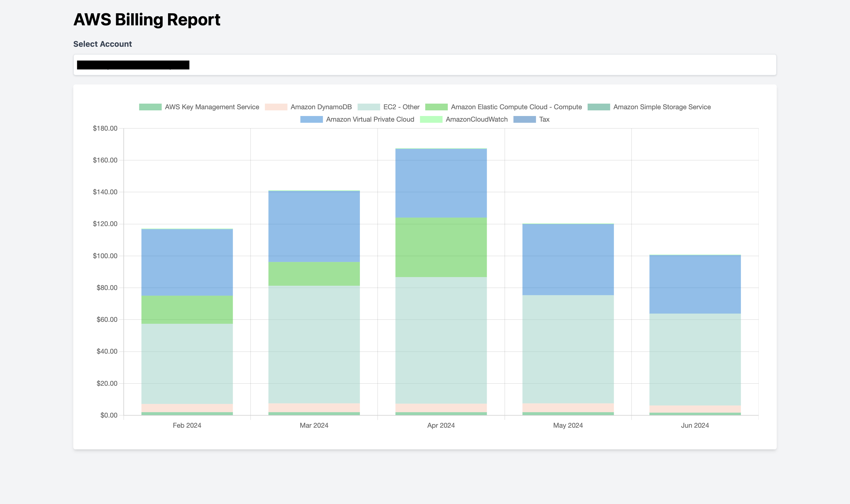
Task: Click the AWS Billing Report heading
Action: pos(147,19)
